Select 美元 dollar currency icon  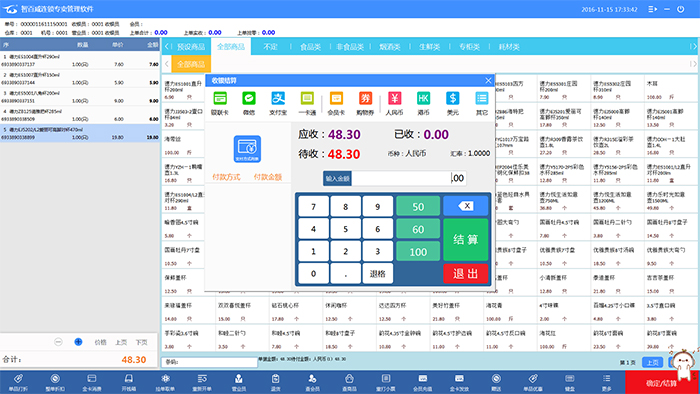tap(453, 103)
